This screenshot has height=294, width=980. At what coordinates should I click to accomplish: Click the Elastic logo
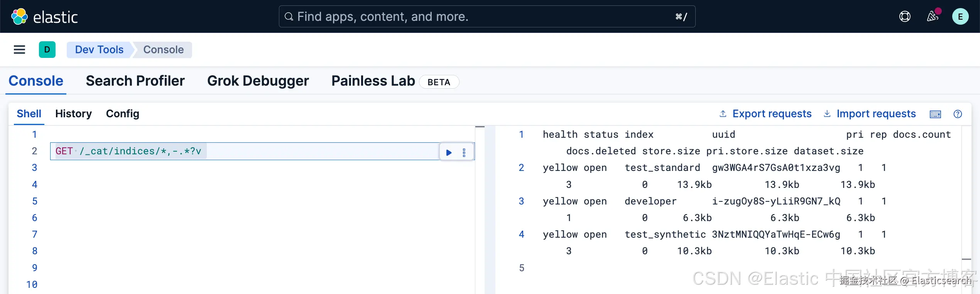44,17
